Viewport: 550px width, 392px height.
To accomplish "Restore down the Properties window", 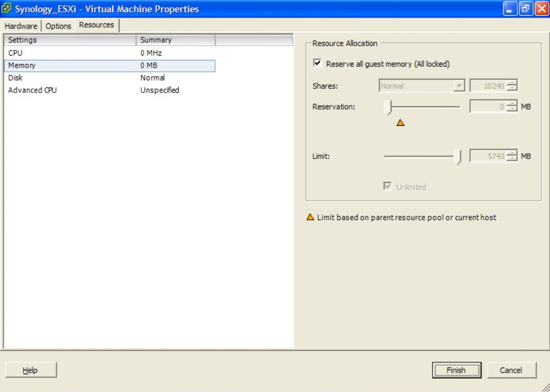I will tap(526, 9).
